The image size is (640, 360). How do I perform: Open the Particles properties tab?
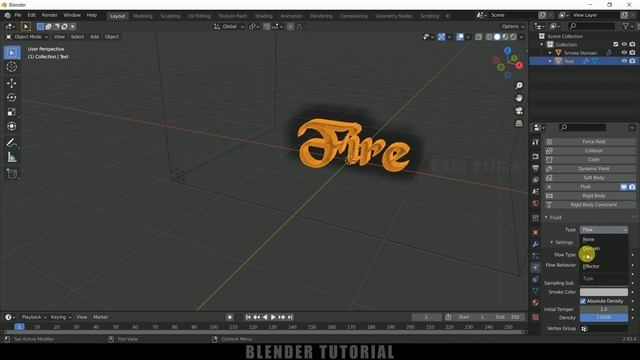[536, 256]
